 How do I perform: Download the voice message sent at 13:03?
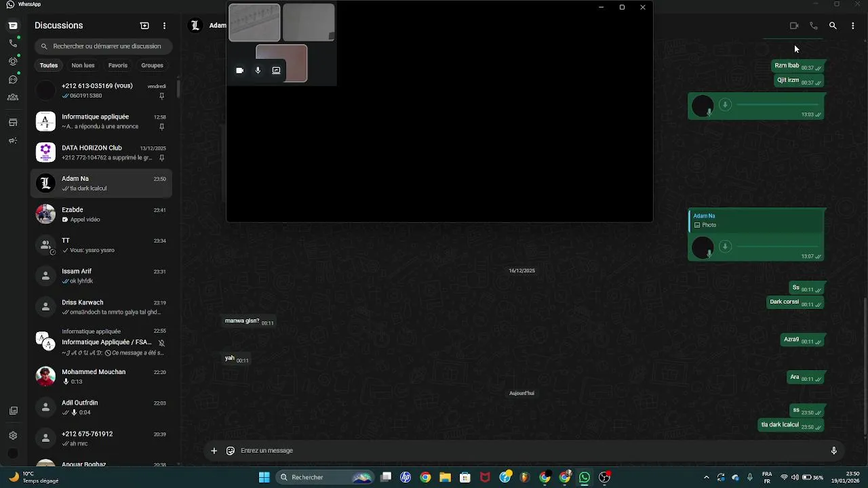(725, 105)
